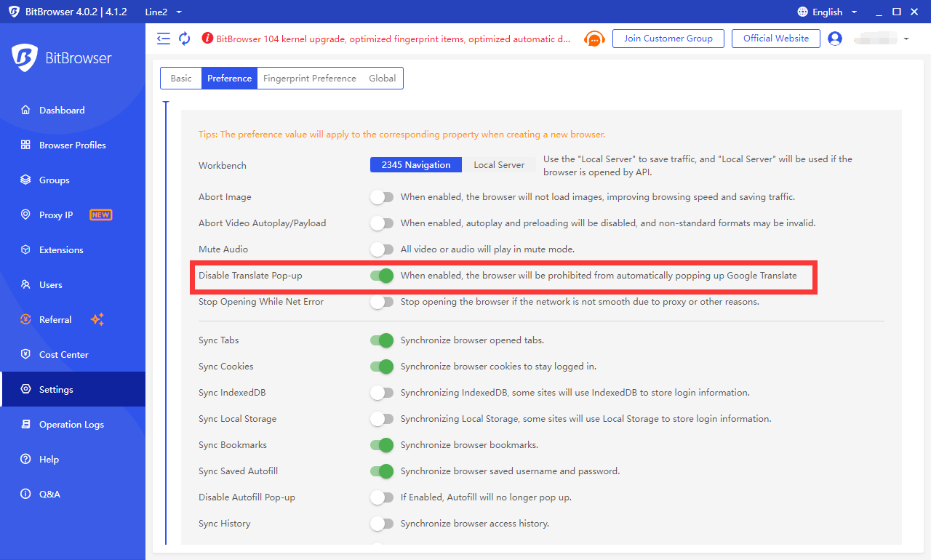Click the Extensions cube icon
This screenshot has width=931, height=560.
click(x=25, y=250)
